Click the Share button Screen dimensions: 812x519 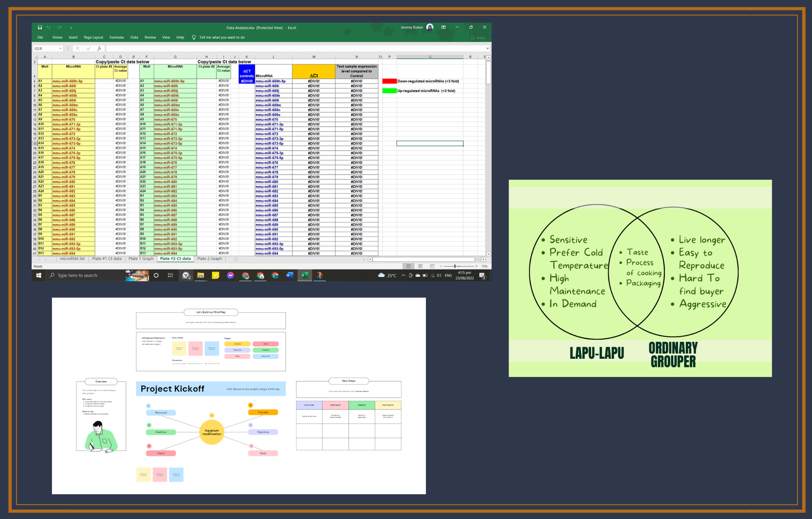tap(478, 38)
